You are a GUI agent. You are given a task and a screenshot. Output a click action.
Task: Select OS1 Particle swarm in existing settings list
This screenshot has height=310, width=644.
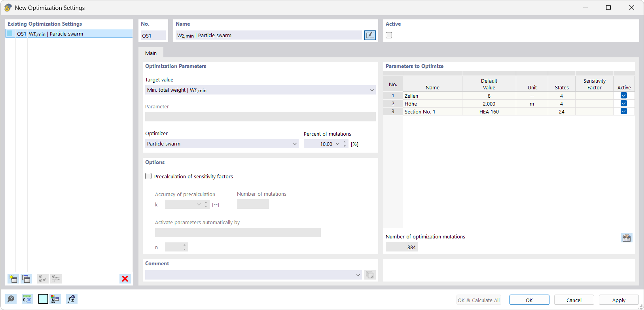tap(69, 34)
